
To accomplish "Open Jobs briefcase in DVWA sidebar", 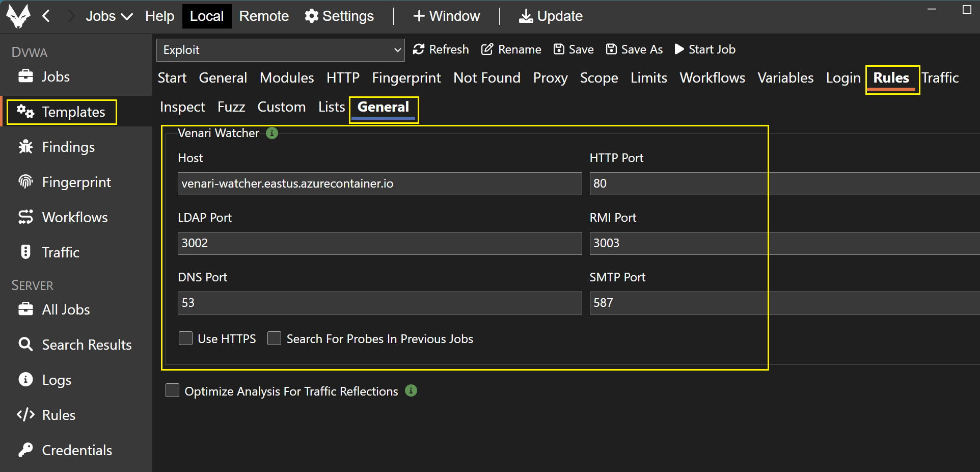I will (25, 76).
